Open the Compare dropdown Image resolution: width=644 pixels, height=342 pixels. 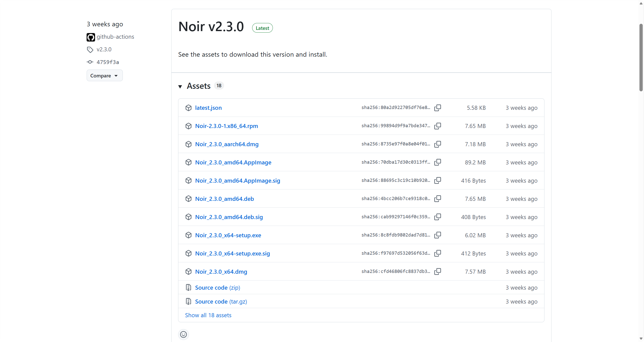[x=104, y=76]
